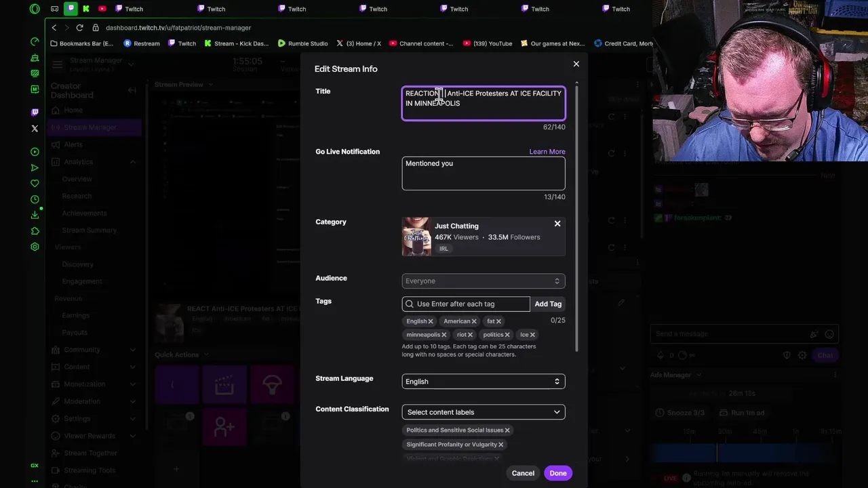Open My Flow arrow icon in sidebar
This screenshot has width=868, height=488.
35,167
